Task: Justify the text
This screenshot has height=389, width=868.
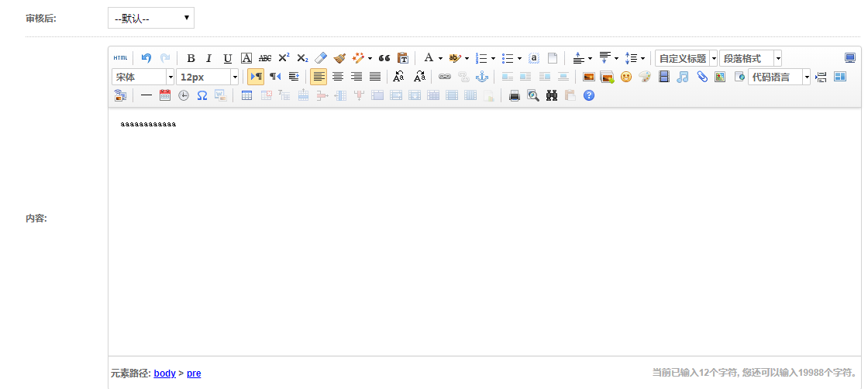Action: (x=375, y=77)
